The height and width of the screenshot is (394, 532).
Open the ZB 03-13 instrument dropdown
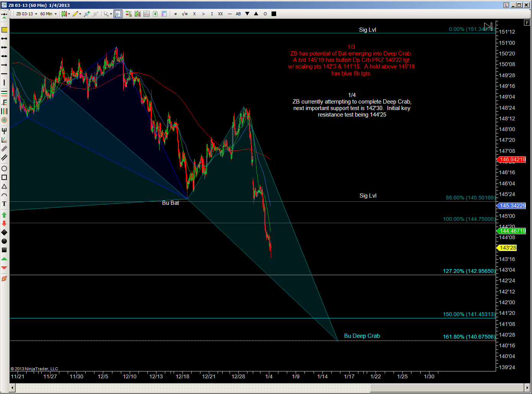pos(26,14)
